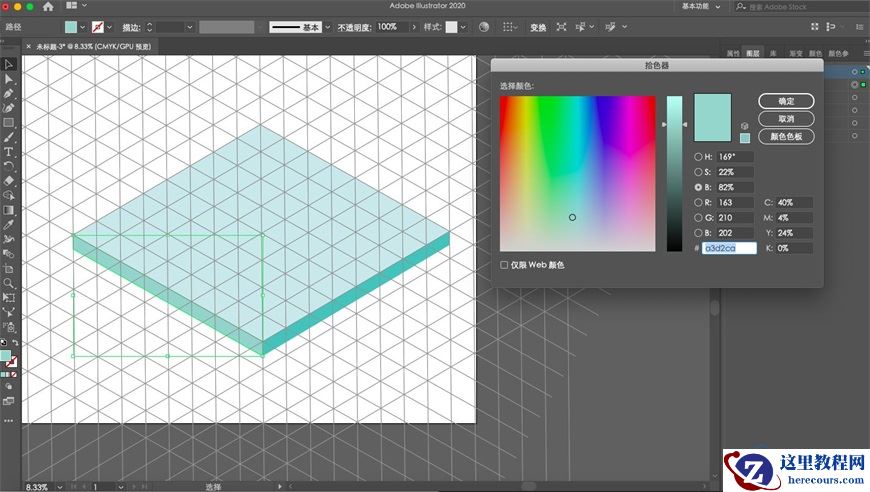Viewport: 870px width, 492px height.
Task: Select the Shape Builder tool
Action: point(8,195)
